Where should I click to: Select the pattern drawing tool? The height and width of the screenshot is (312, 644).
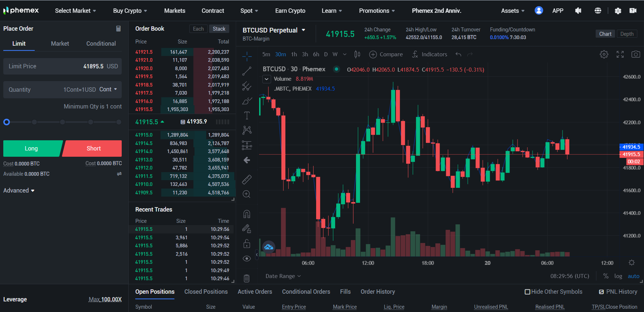(x=247, y=130)
